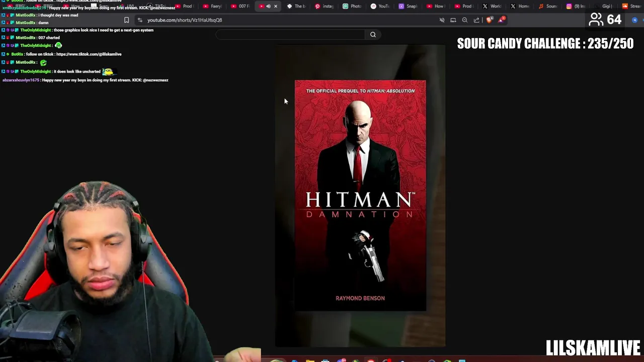
Task: Click chat message 'those graphics look nice'
Action: tap(103, 30)
